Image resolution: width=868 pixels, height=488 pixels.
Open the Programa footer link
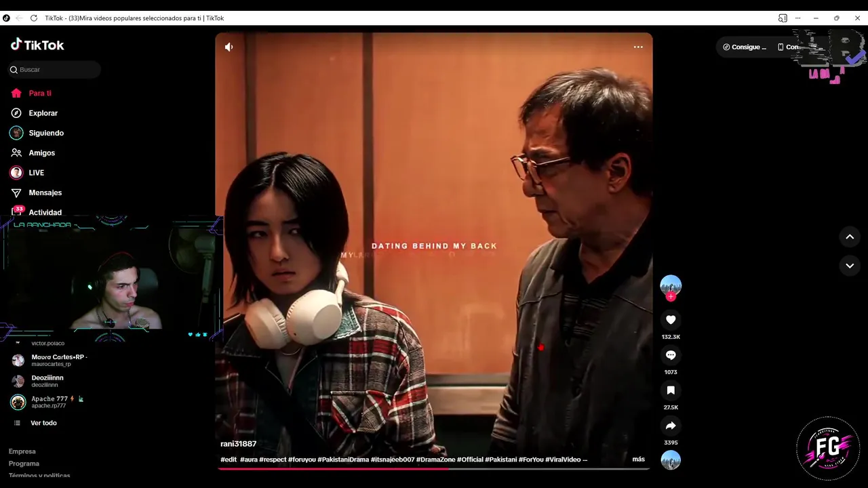tap(24, 464)
